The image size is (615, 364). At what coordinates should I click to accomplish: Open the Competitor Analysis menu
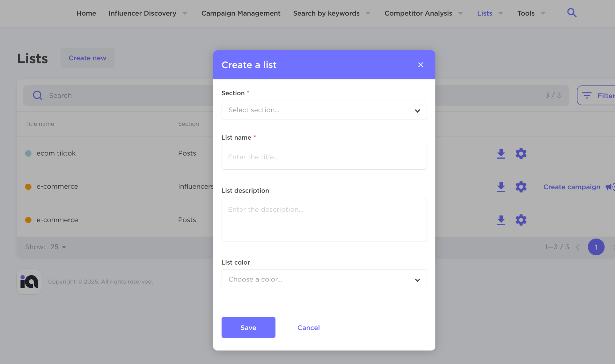[x=423, y=13]
